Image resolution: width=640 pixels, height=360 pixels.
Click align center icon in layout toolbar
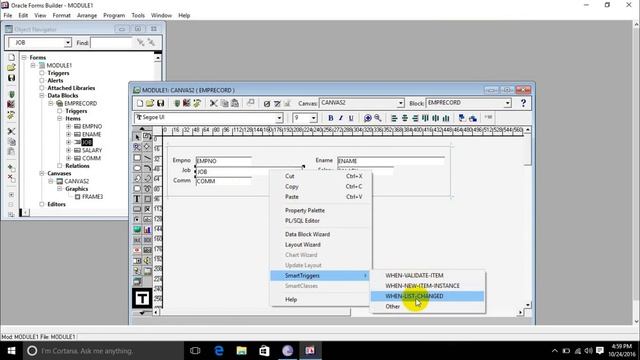pos(404,118)
